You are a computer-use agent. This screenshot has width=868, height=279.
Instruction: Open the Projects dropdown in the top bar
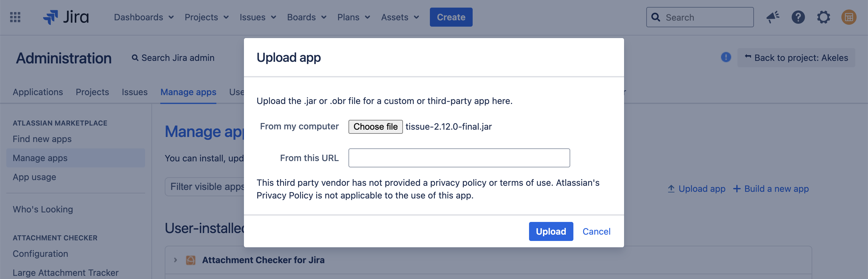(x=207, y=17)
